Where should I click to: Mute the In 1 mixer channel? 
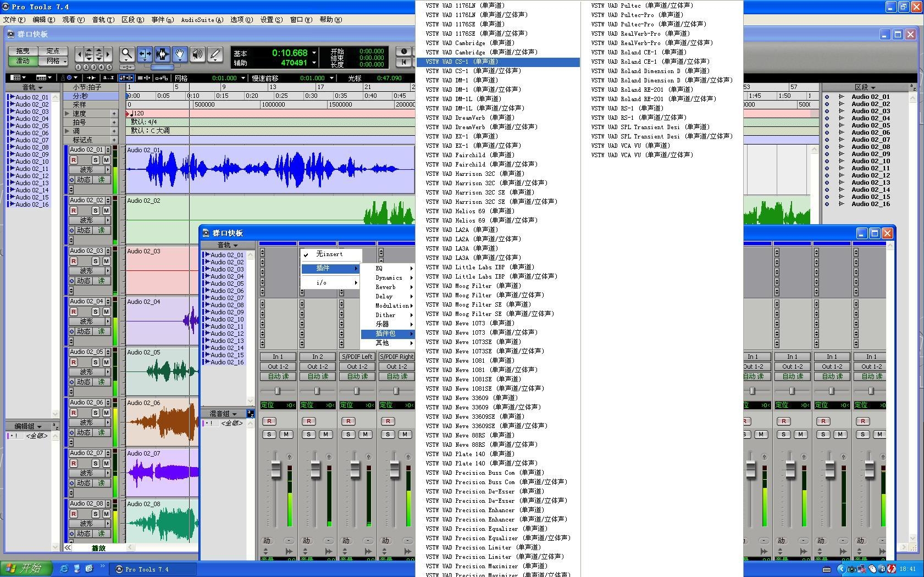point(286,434)
